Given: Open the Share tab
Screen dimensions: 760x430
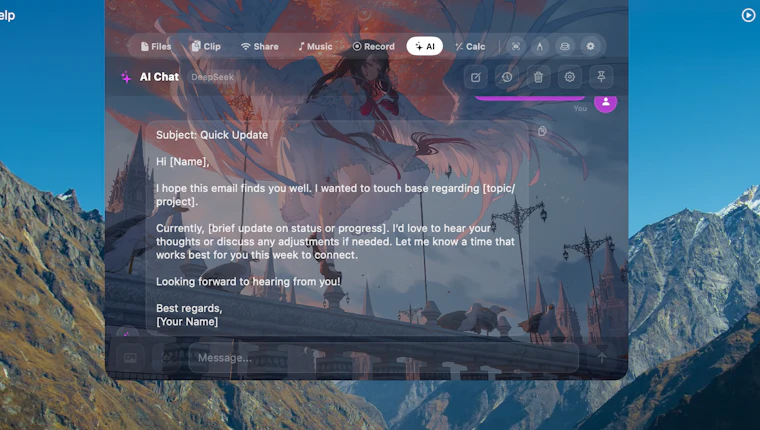Looking at the screenshot, I should coord(260,47).
